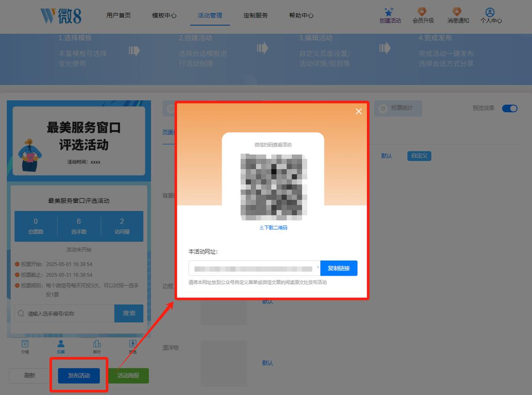Screen dimensions: 532x395
Task: Click the 复制链接 button
Action: point(339,268)
